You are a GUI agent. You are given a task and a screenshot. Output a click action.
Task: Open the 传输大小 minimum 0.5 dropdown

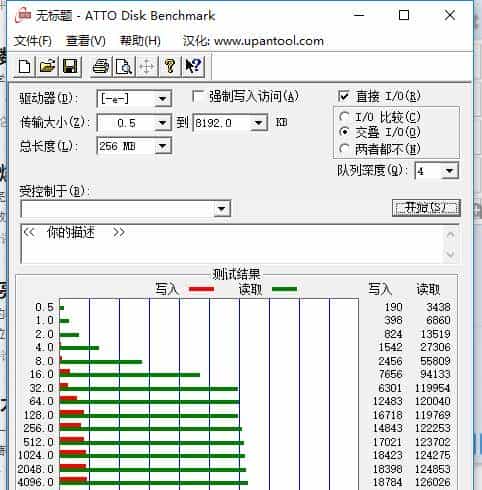pos(163,123)
